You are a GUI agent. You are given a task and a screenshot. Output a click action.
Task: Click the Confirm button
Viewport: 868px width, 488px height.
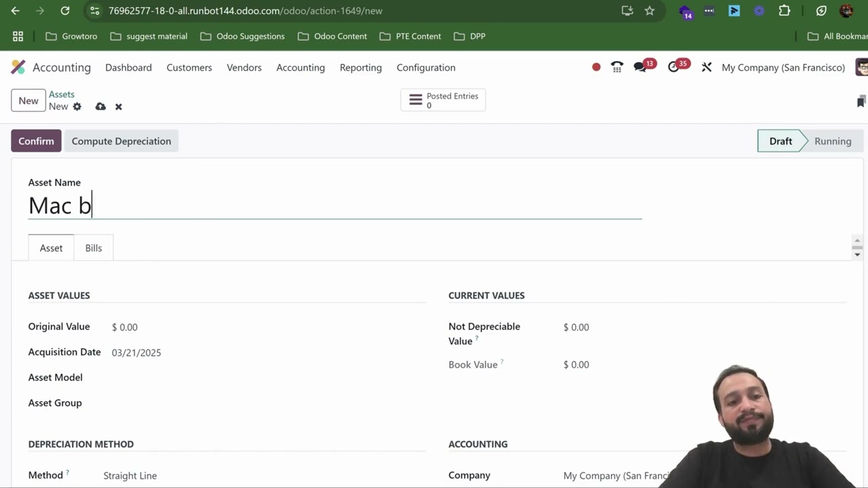36,141
